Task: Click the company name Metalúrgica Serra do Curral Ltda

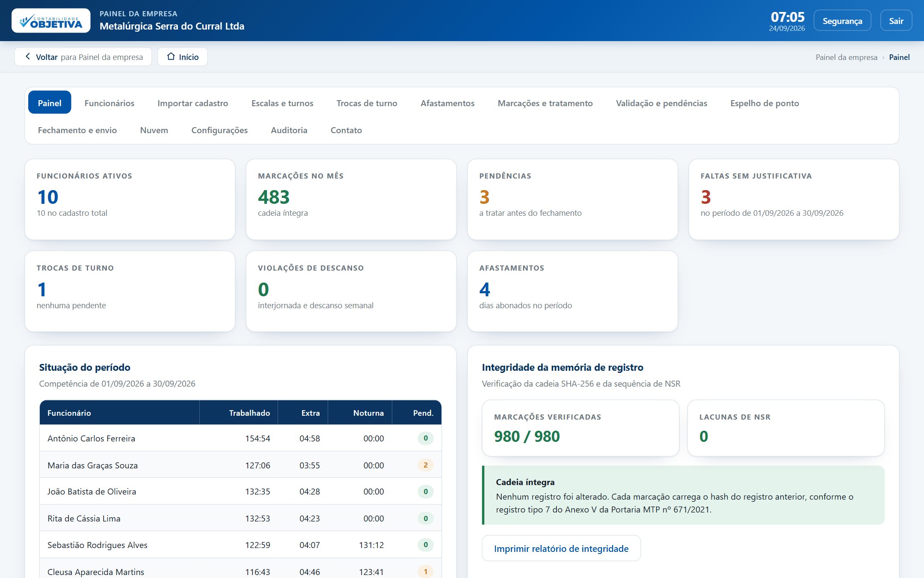Action: click(x=172, y=26)
